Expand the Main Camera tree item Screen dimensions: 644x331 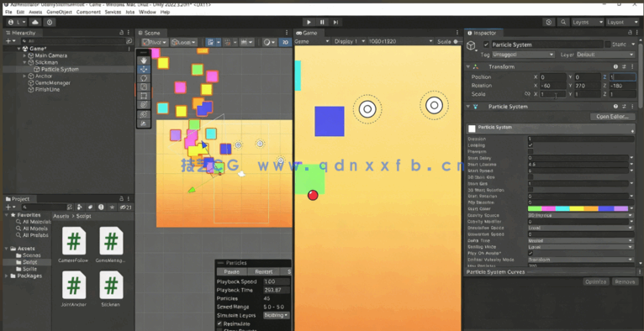(24, 55)
